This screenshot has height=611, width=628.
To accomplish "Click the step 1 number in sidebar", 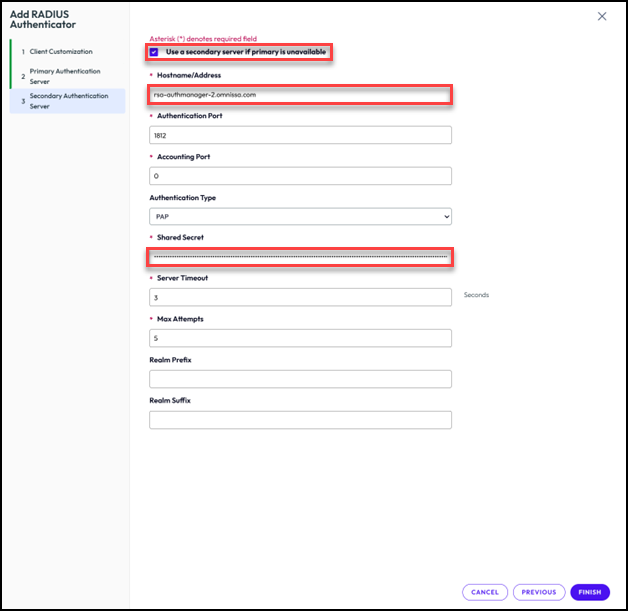I will (23, 51).
